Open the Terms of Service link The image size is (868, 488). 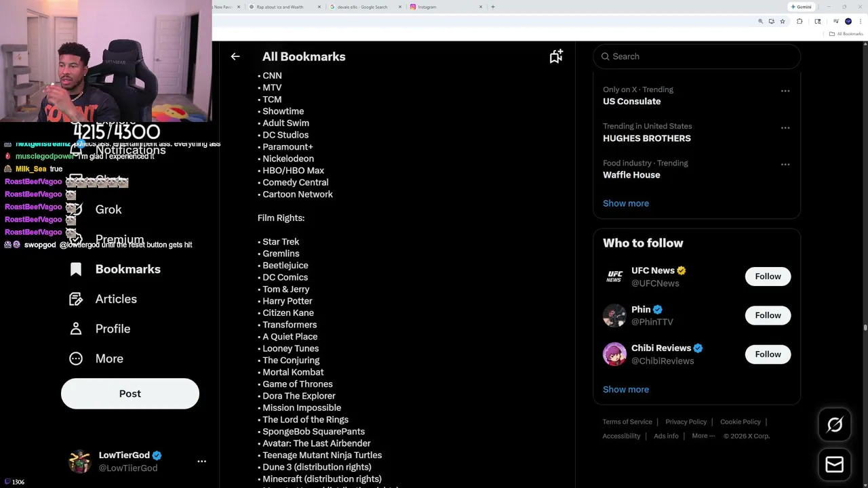coord(627,422)
